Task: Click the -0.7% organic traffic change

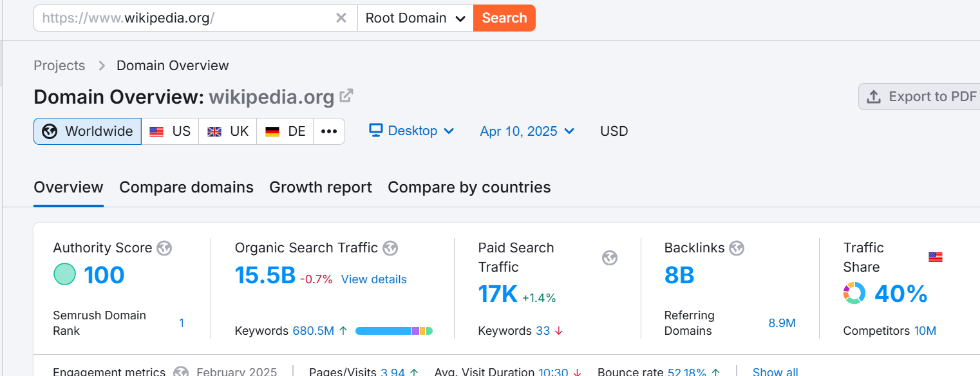Action: click(x=316, y=279)
